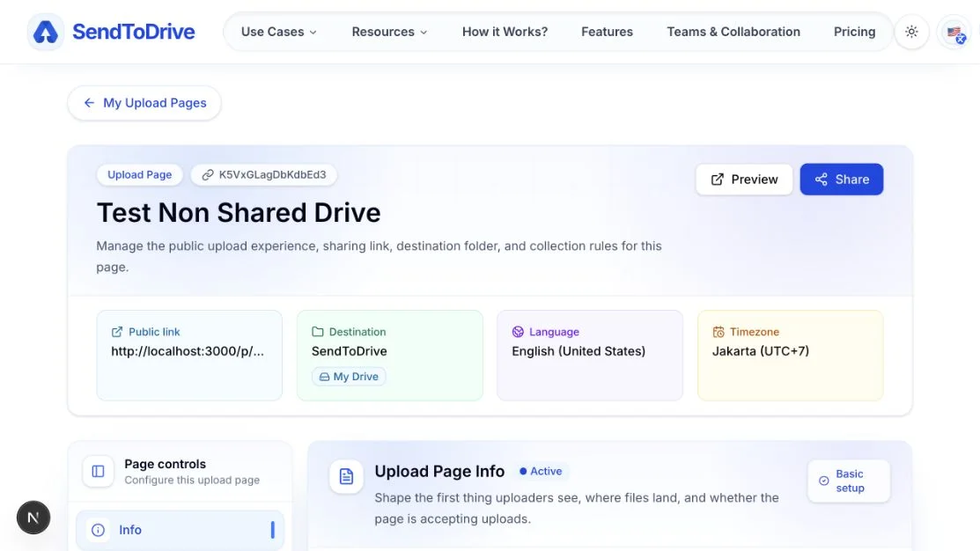Expand the Use Cases dropdown
980x551 pixels.
(x=279, y=32)
